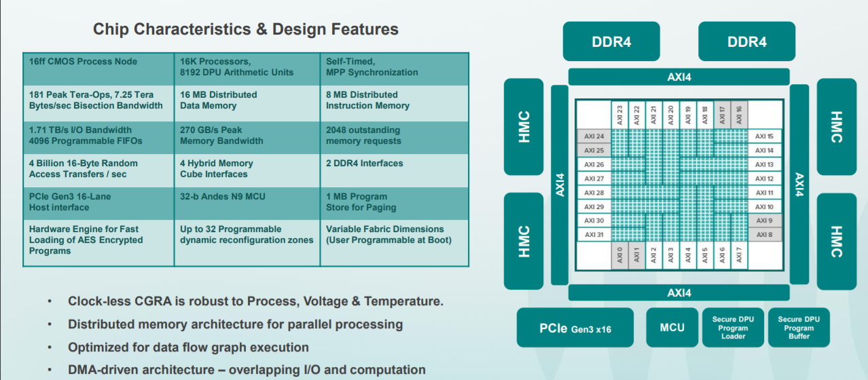Select the vertical 'AXI 4' port label

[687, 256]
